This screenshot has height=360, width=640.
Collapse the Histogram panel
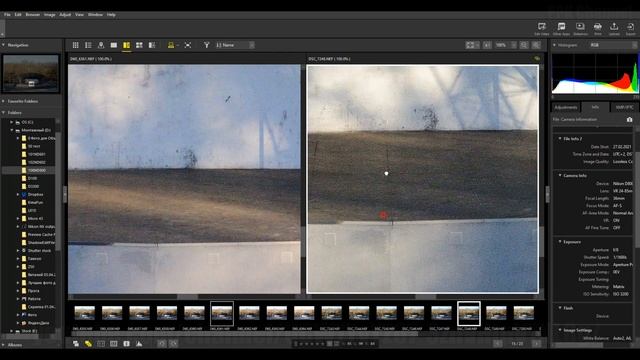click(x=555, y=45)
